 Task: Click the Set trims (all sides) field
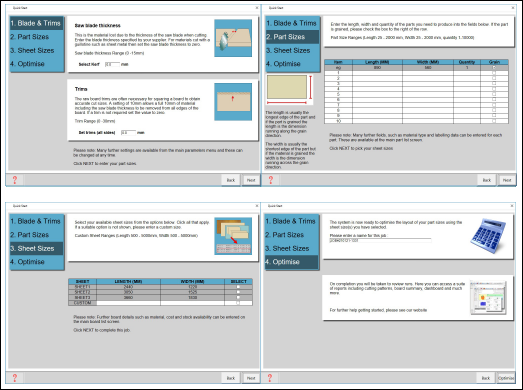pyautogui.click(x=128, y=133)
